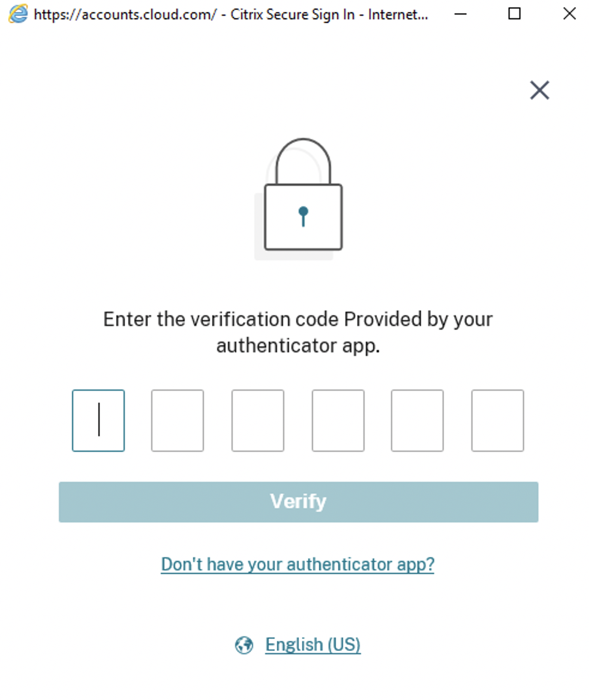
Task: Select the fifth verification code digit box
Action: click(417, 421)
